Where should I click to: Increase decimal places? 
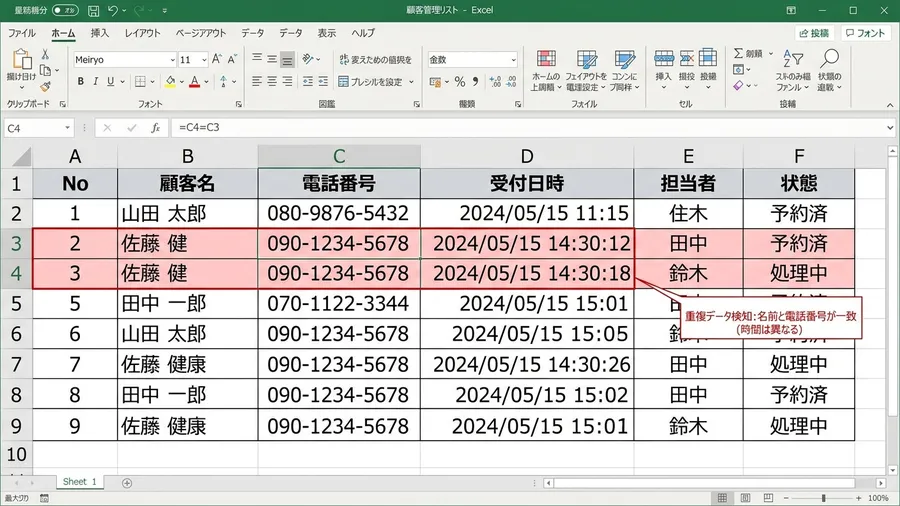(x=495, y=82)
